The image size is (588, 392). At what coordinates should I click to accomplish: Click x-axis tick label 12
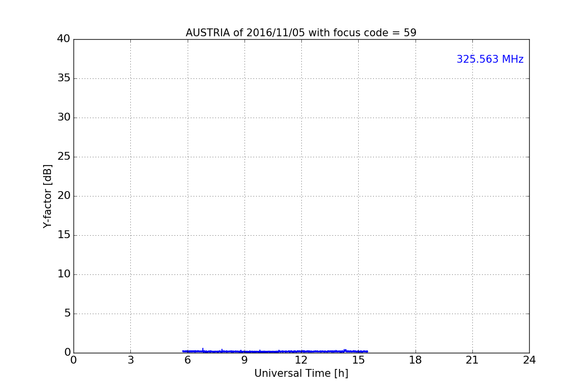301,360
